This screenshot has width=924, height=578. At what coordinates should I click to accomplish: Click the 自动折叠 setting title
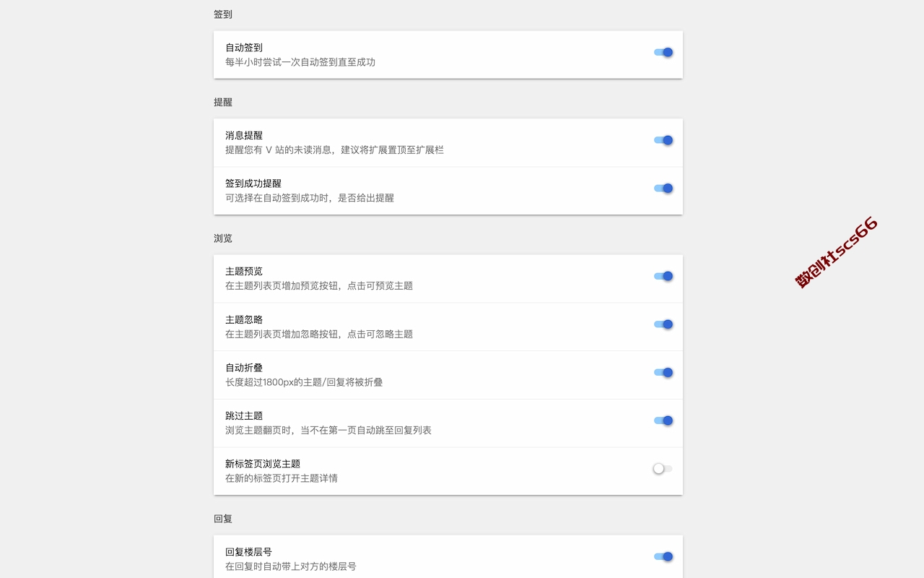click(244, 368)
